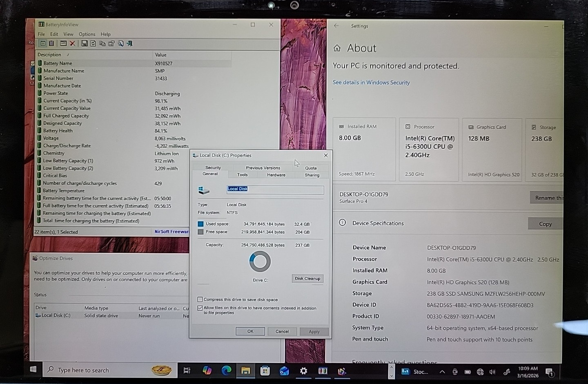
Task: Sort by the Value column header
Action: [x=192, y=55]
